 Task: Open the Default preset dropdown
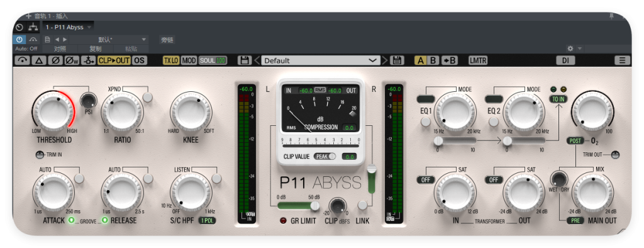tap(320, 60)
